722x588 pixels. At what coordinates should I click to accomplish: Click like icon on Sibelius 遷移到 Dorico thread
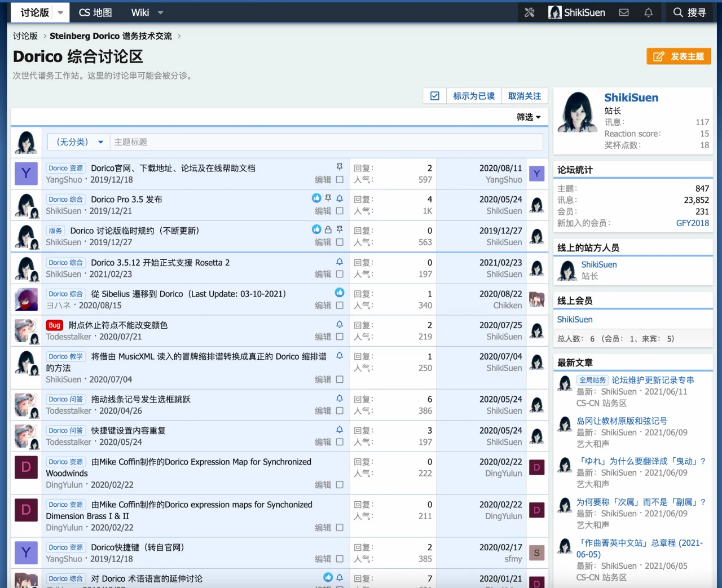pos(340,293)
